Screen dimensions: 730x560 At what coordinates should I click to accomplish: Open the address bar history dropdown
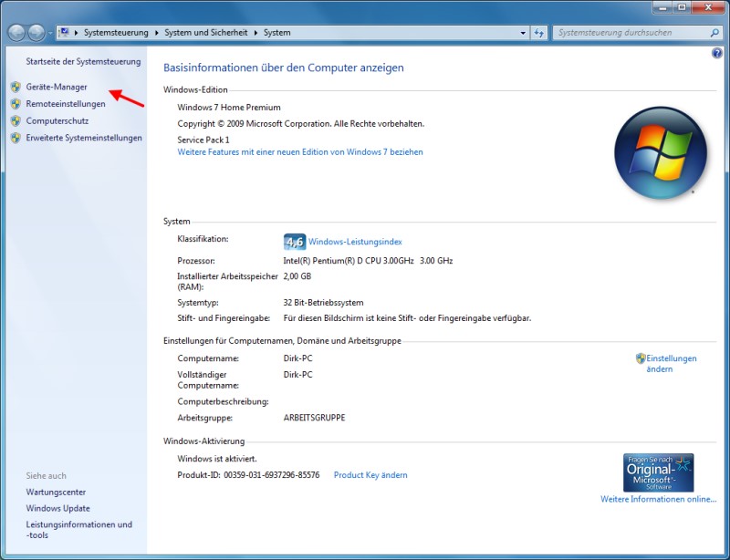pyautogui.click(x=523, y=33)
